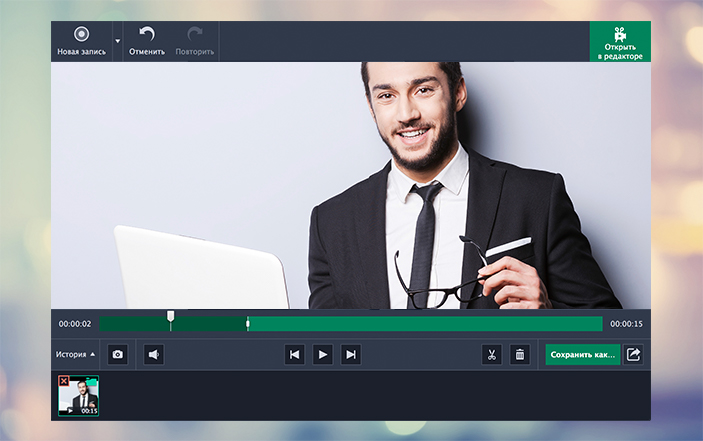This screenshot has width=703, height=441.
Task: Jump to the previous frame
Action: [294, 354]
